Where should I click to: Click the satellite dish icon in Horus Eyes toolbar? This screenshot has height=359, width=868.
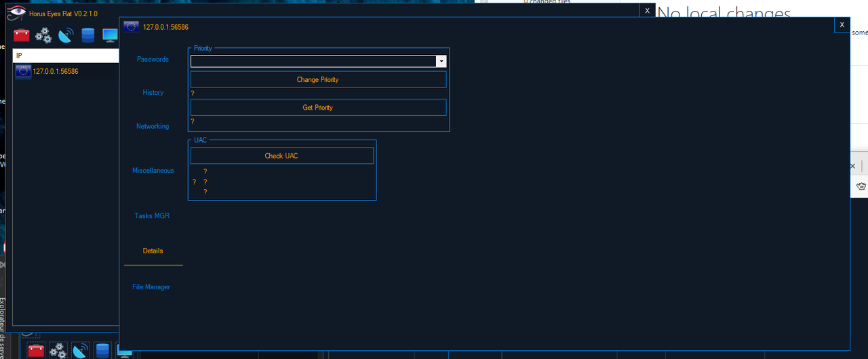pyautogui.click(x=66, y=35)
